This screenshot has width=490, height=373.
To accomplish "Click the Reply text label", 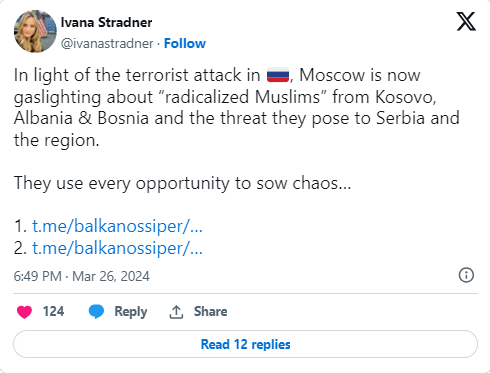I will 131,312.
